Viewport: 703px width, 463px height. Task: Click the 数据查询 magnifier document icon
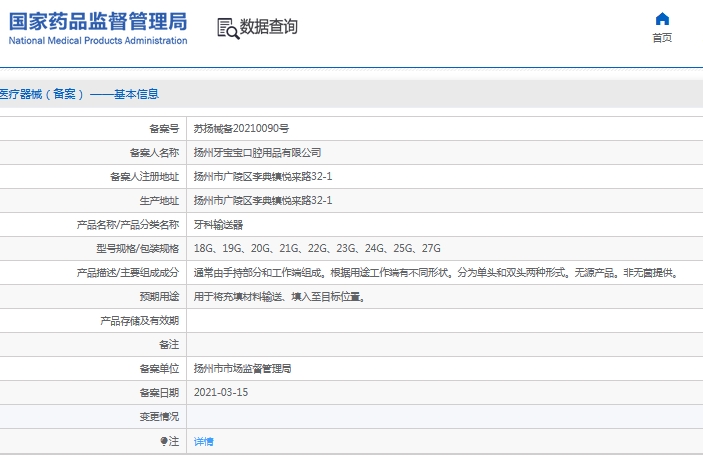tap(228, 28)
